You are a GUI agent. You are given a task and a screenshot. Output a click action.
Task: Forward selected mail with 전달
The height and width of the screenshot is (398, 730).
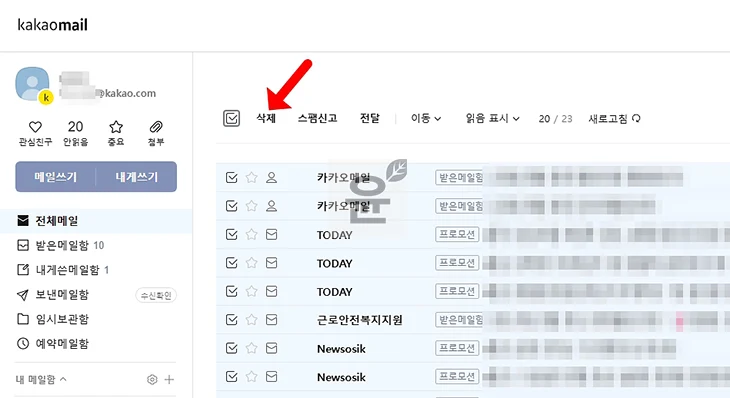pyautogui.click(x=370, y=118)
